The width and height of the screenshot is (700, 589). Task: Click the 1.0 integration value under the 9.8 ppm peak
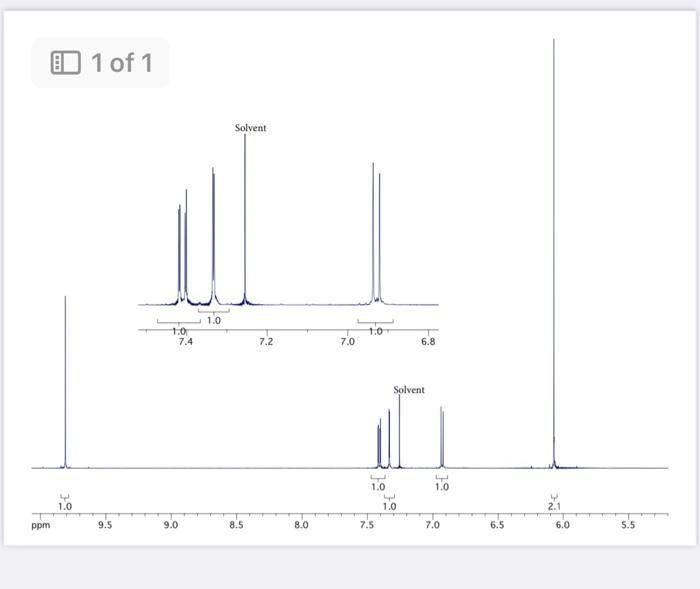[x=65, y=506]
